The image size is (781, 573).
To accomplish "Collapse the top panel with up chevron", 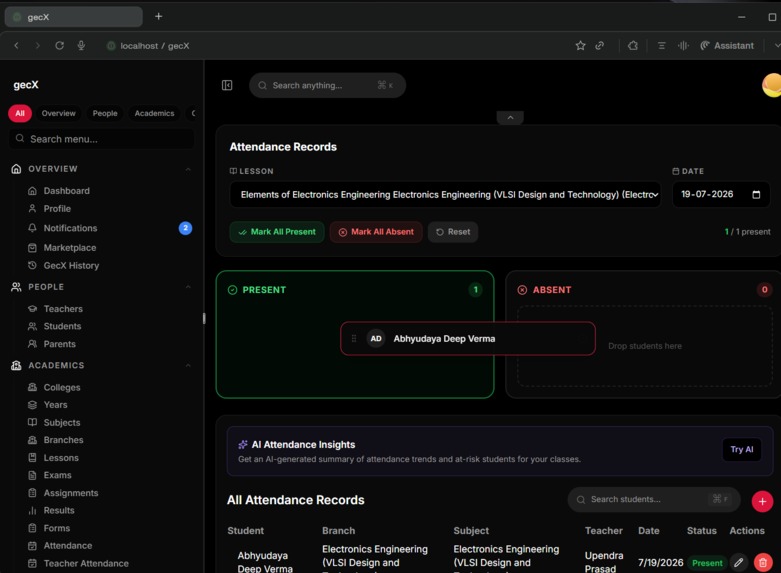I will [x=510, y=118].
